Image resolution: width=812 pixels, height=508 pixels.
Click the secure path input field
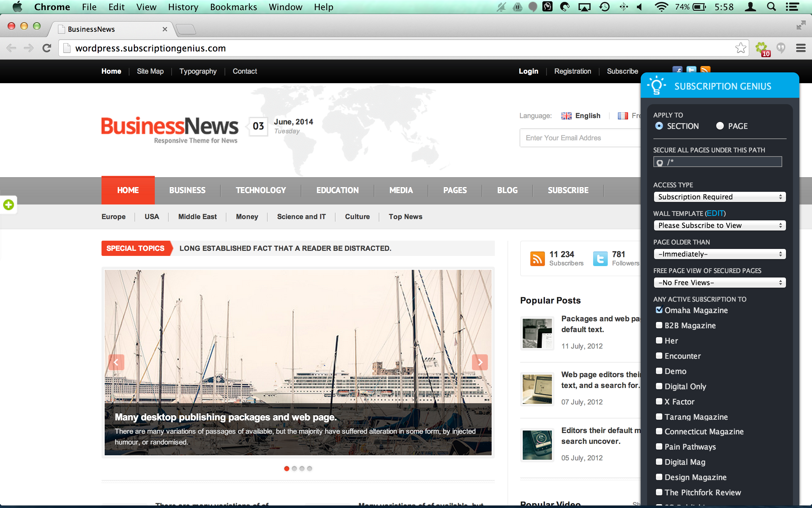718,162
